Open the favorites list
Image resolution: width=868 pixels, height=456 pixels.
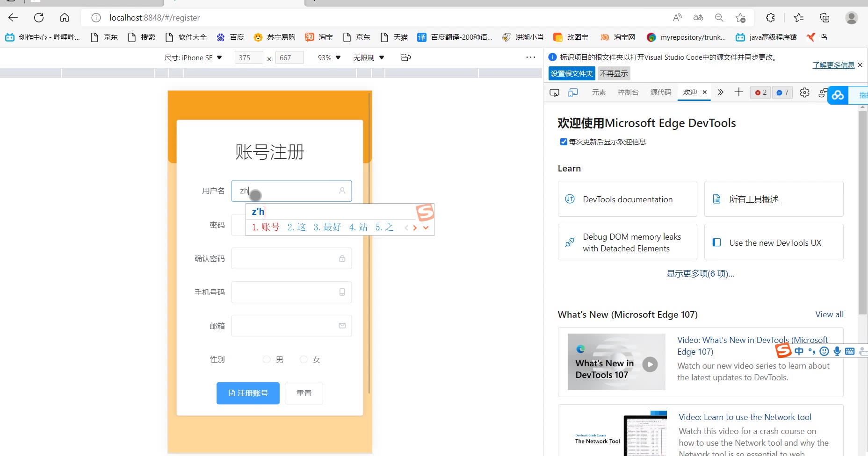799,18
